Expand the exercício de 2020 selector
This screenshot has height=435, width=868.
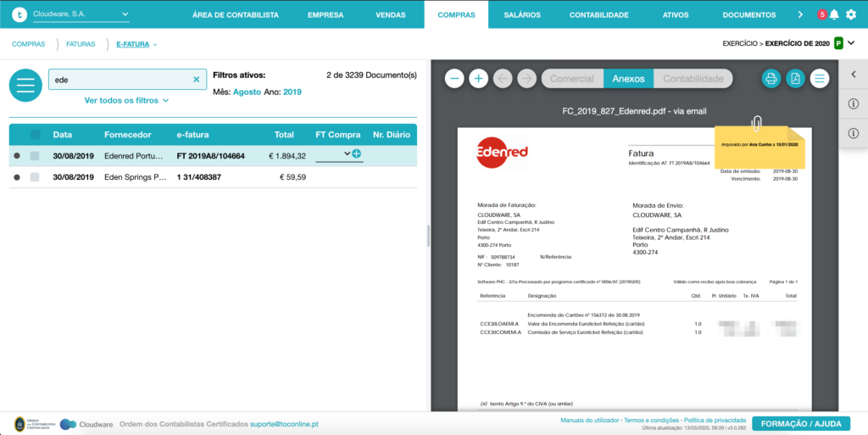pyautogui.click(x=851, y=43)
